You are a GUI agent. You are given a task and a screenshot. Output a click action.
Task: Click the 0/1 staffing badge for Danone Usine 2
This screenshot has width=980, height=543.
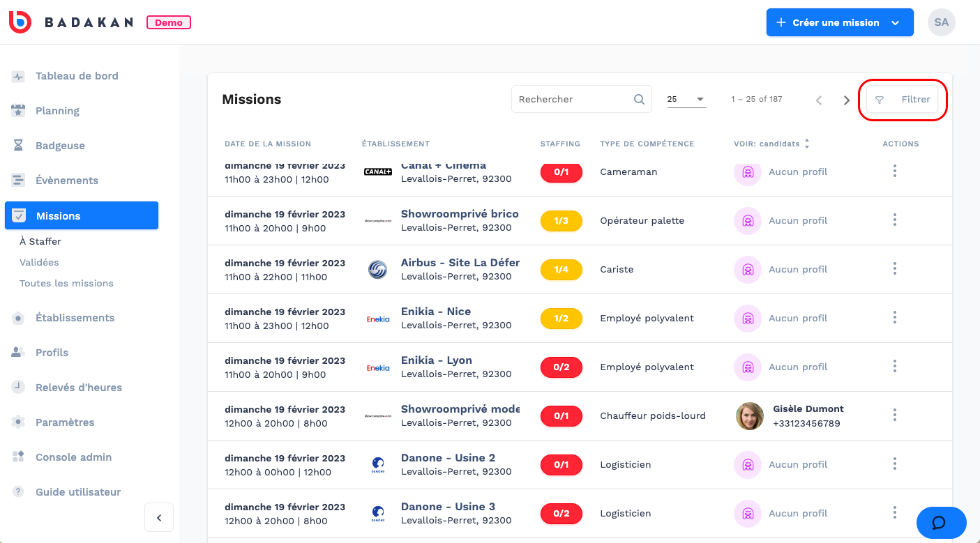pyautogui.click(x=561, y=465)
